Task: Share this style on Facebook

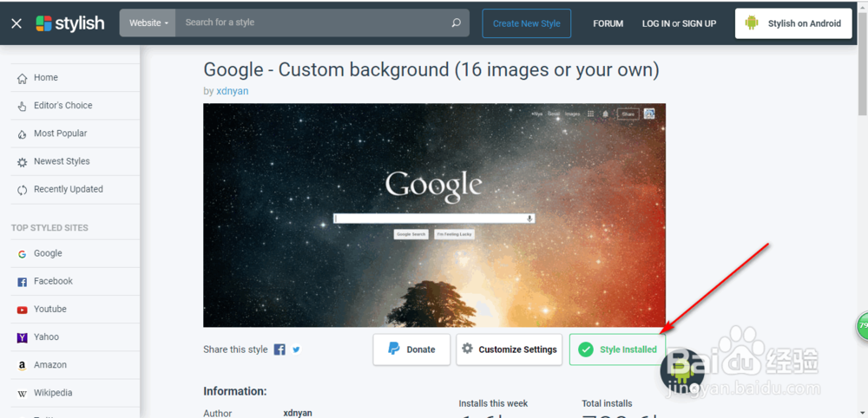Action: (x=279, y=349)
